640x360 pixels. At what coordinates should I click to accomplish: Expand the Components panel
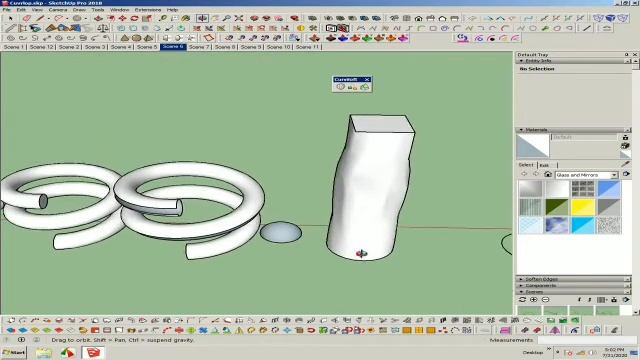coord(521,286)
